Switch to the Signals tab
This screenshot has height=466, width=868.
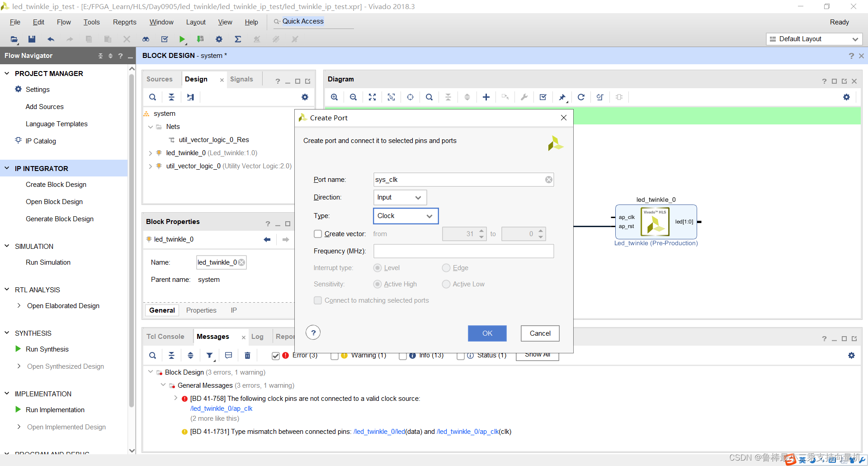pyautogui.click(x=241, y=79)
